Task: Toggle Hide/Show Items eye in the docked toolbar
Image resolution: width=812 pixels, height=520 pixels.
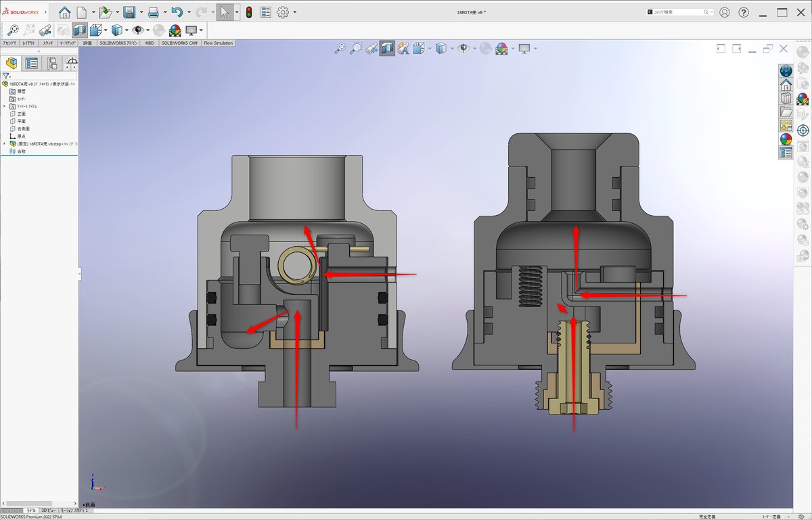Action: coord(138,30)
